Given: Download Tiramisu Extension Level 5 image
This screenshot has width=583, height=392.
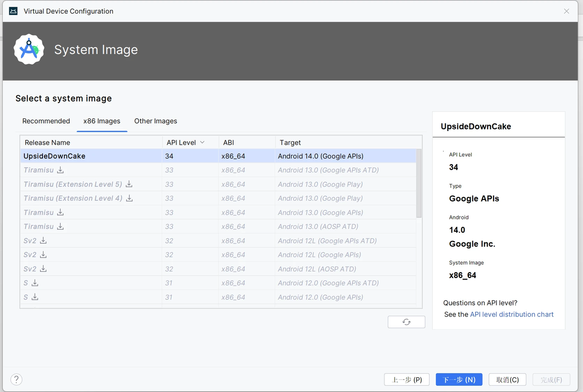Looking at the screenshot, I should tap(129, 184).
